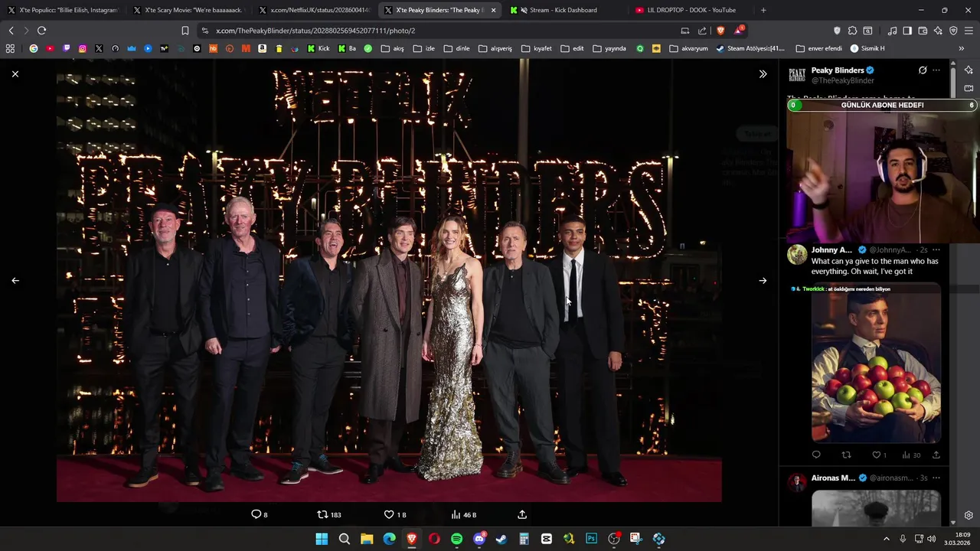
Task: Toggle the browser sidebar panel icon
Action: [907, 31]
